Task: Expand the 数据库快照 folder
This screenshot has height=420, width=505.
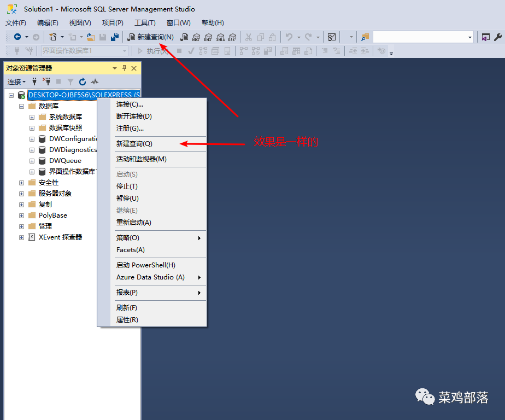Action: coord(32,128)
